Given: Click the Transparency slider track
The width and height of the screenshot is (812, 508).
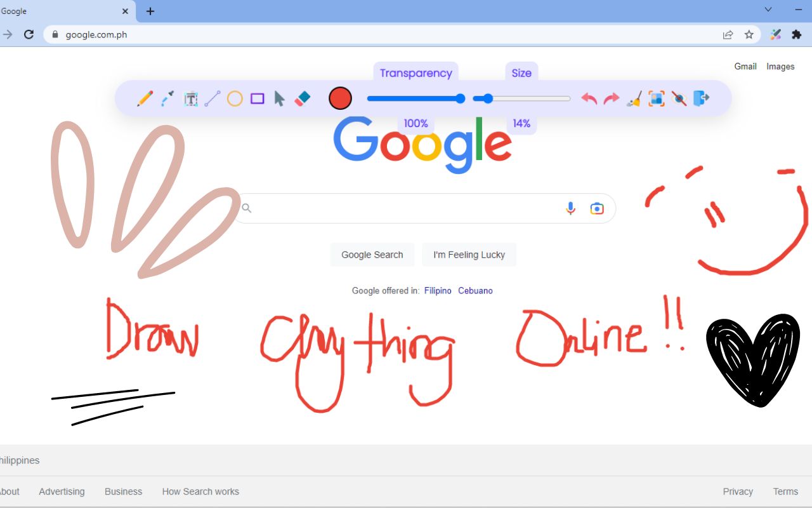Looking at the screenshot, I should click(416, 98).
